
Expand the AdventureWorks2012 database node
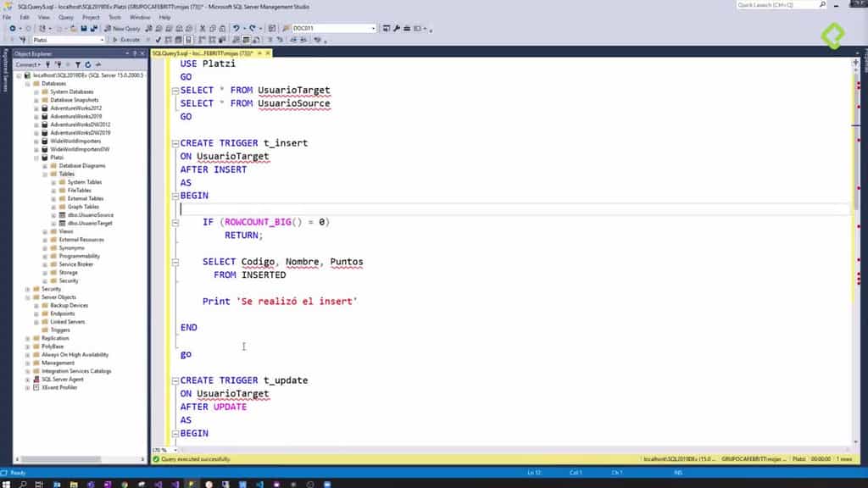click(36, 108)
